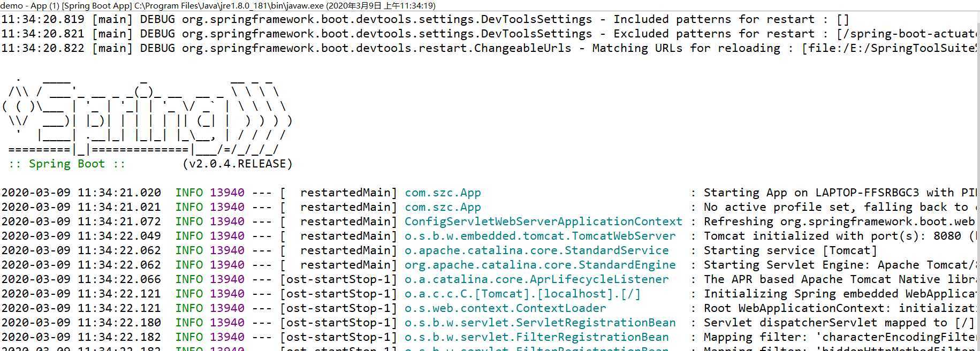Click 'Refreshing org.springframework.boot.web' message
Image resolution: width=980 pixels, height=351 pixels.
tap(839, 222)
